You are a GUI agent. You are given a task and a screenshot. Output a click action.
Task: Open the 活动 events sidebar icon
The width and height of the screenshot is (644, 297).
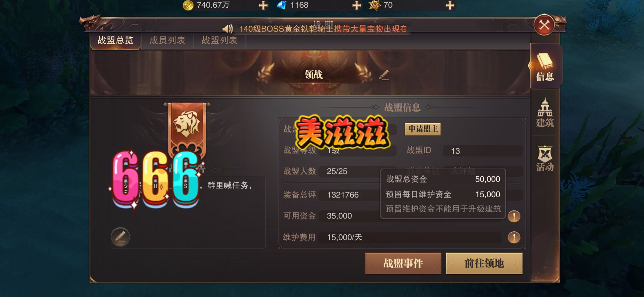(545, 158)
